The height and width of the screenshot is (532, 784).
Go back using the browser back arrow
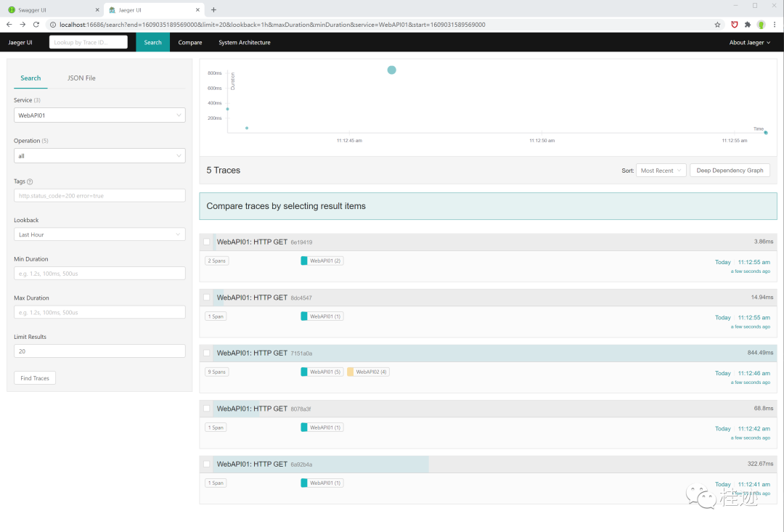9,25
